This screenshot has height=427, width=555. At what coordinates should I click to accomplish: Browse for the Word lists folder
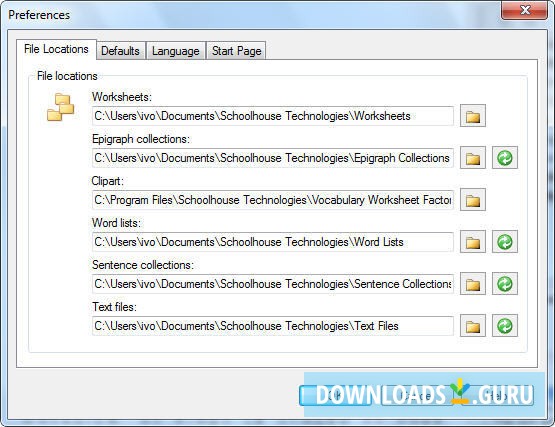click(473, 241)
